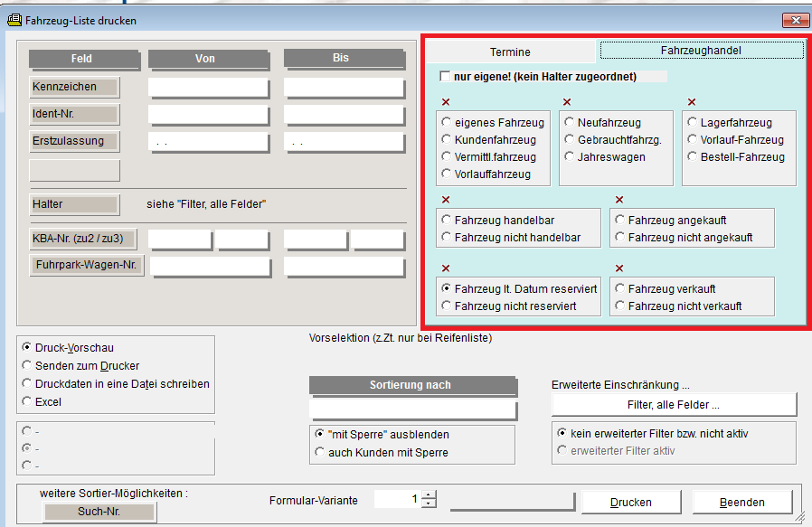The image size is (812, 527).
Task: Click the printer icon in the title bar
Action: point(14,20)
